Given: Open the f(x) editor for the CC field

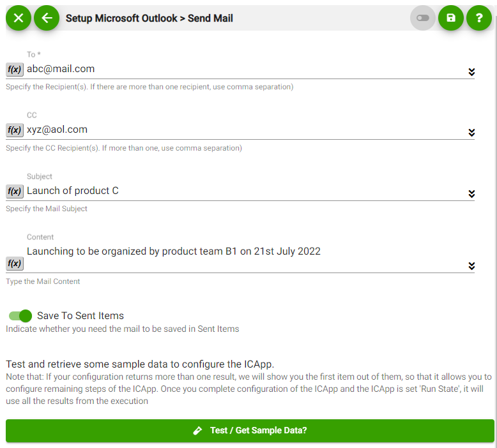Looking at the screenshot, I should pos(15,130).
